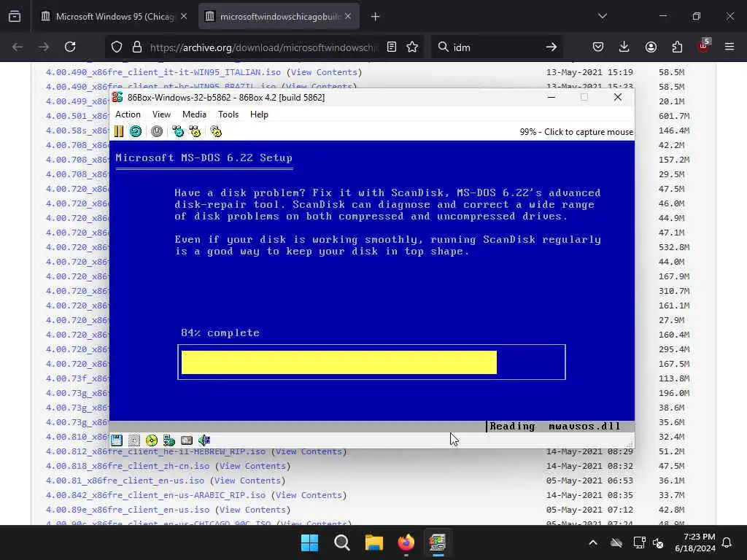Open 4.00.818 zh-cn.iso download link
747x560 pixels.
128,466
